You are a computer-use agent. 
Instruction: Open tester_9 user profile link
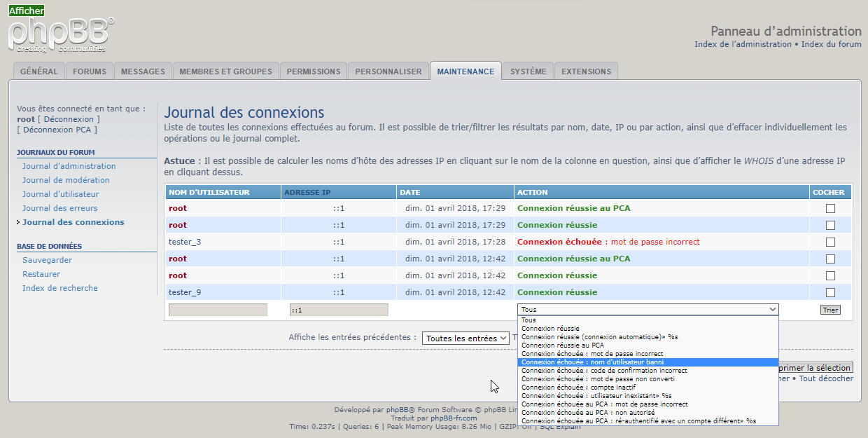tap(185, 292)
